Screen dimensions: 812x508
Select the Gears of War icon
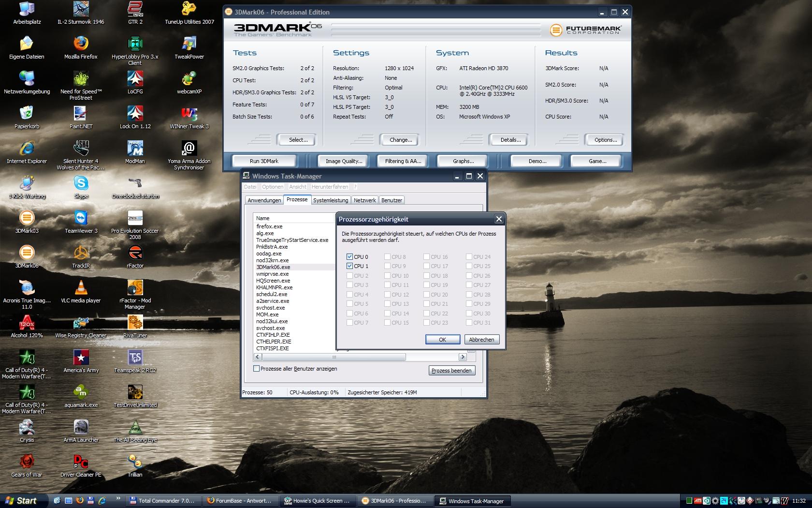point(27,465)
